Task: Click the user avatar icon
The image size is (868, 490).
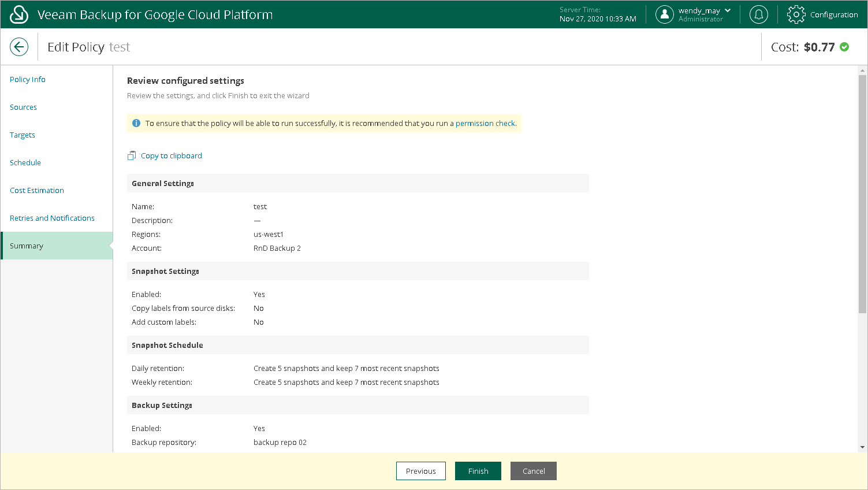Action: [x=665, y=14]
